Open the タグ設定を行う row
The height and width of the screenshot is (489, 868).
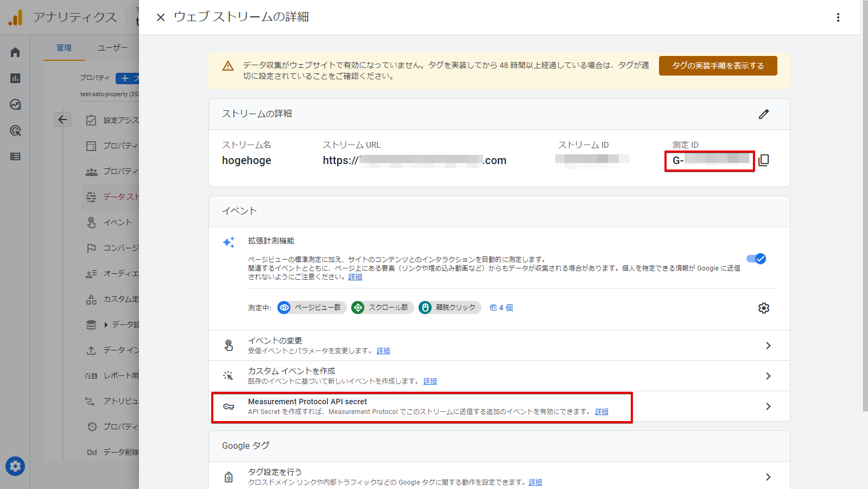coord(499,477)
